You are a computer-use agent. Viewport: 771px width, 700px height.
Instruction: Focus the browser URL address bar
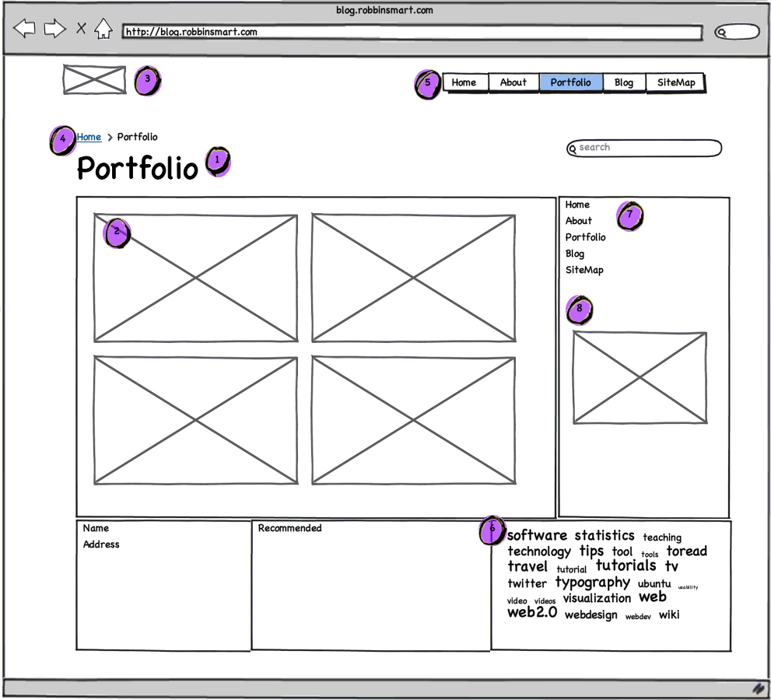412,33
